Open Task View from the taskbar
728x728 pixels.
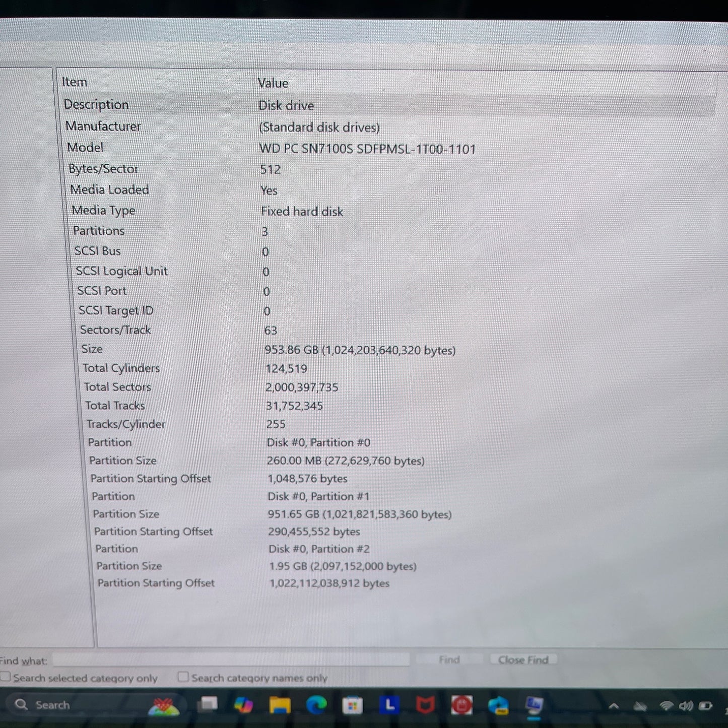coord(208,704)
